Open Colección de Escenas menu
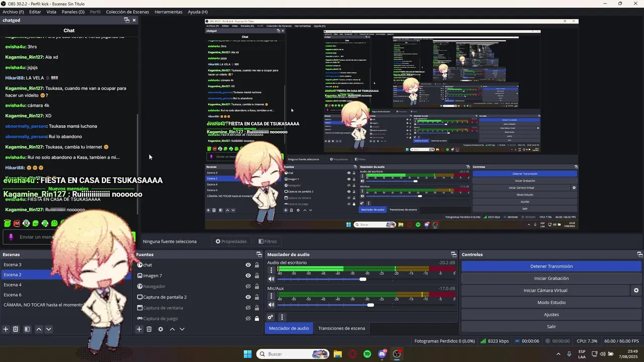Viewport: 644px width, 362px height. (x=127, y=12)
